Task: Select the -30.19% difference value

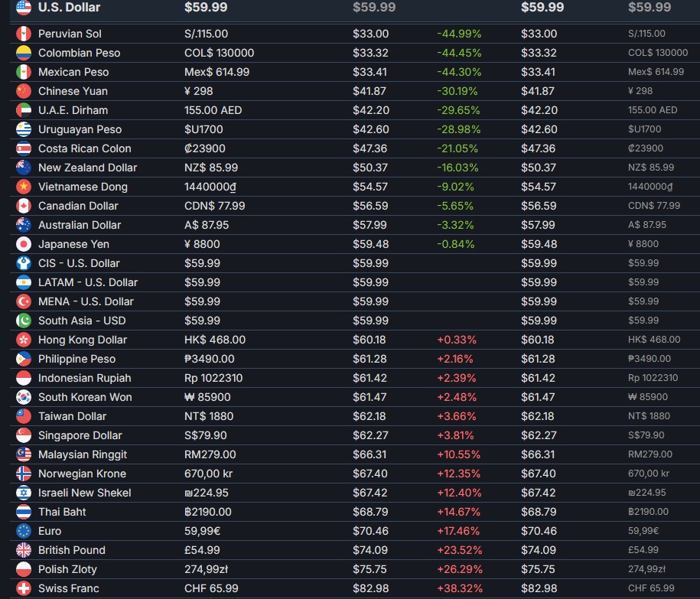Action: point(457,91)
